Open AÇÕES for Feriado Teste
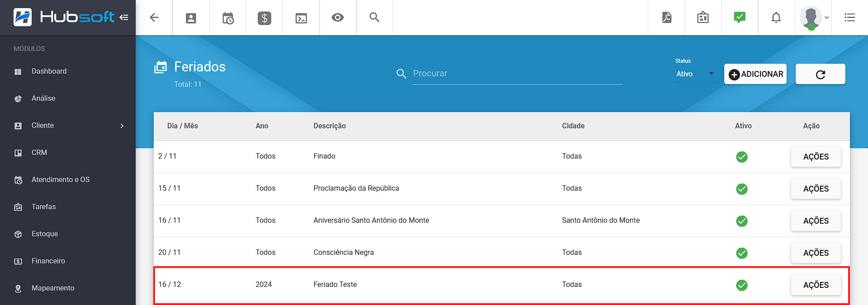 click(816, 285)
